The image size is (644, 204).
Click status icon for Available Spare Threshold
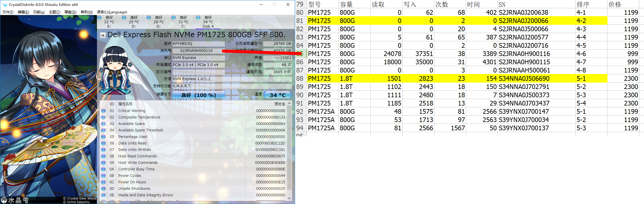(x=103, y=130)
